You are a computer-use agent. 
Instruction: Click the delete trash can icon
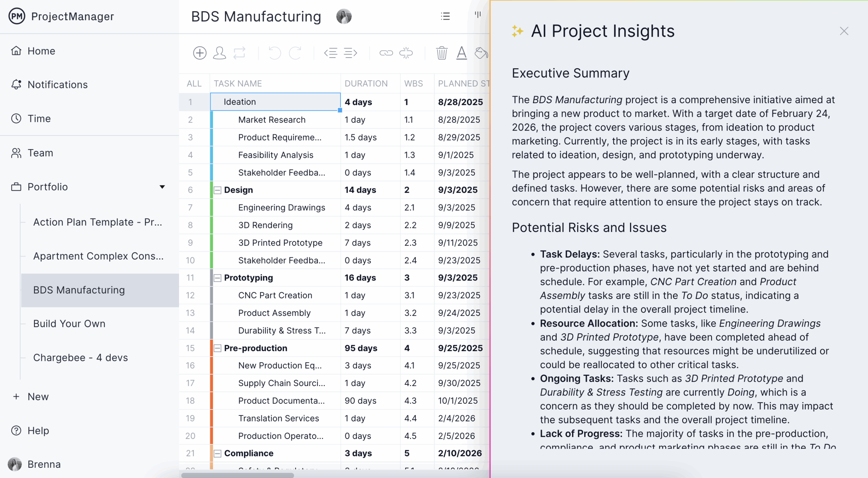(441, 53)
